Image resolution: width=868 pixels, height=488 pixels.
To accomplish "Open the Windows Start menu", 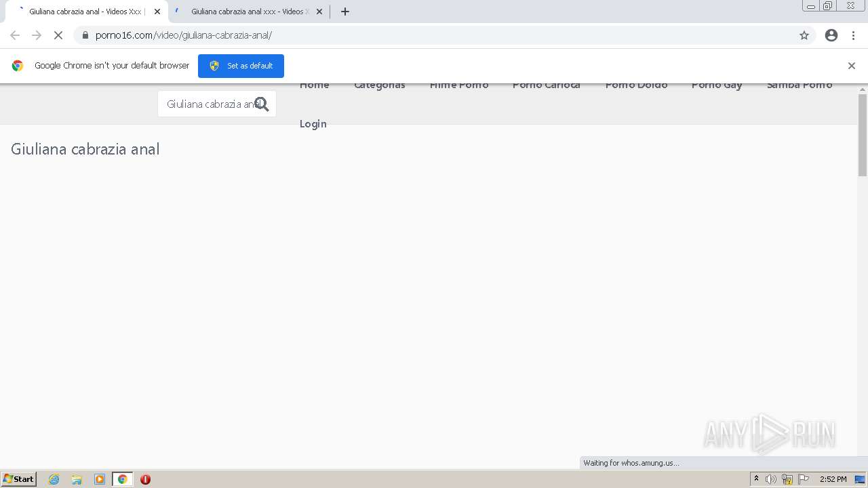I will pyautogui.click(x=18, y=479).
